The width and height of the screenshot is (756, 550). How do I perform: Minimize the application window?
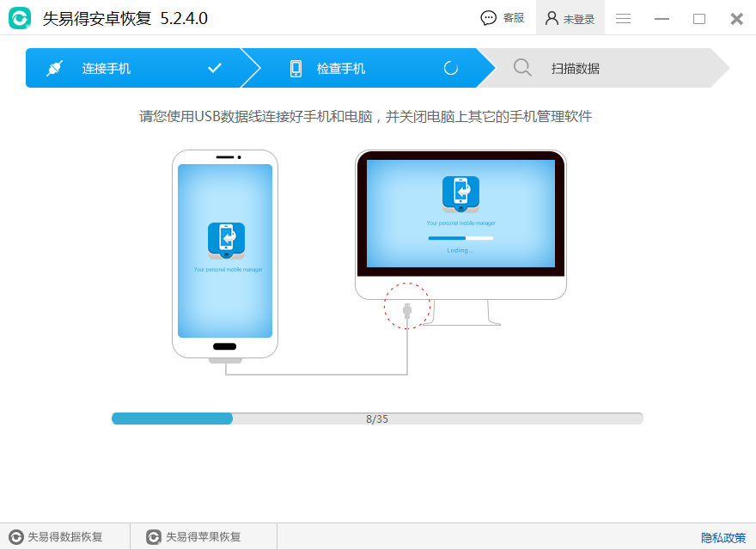click(661, 19)
